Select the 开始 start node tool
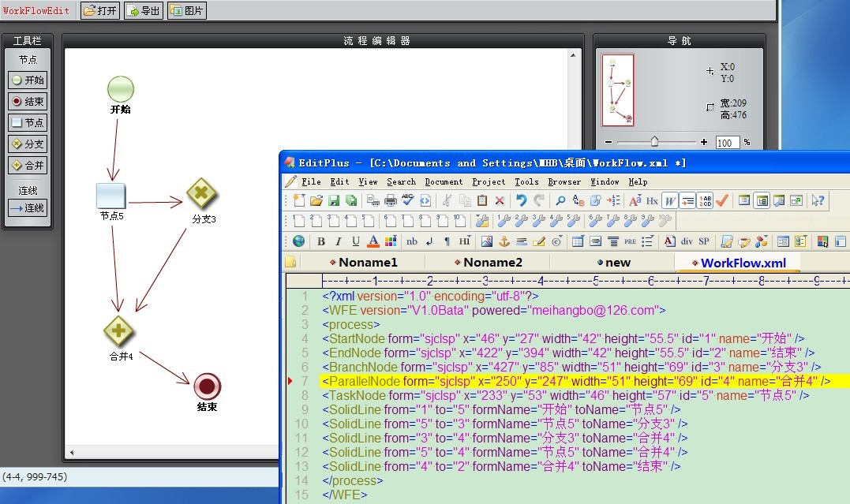This screenshot has width=850, height=504. tap(28, 80)
